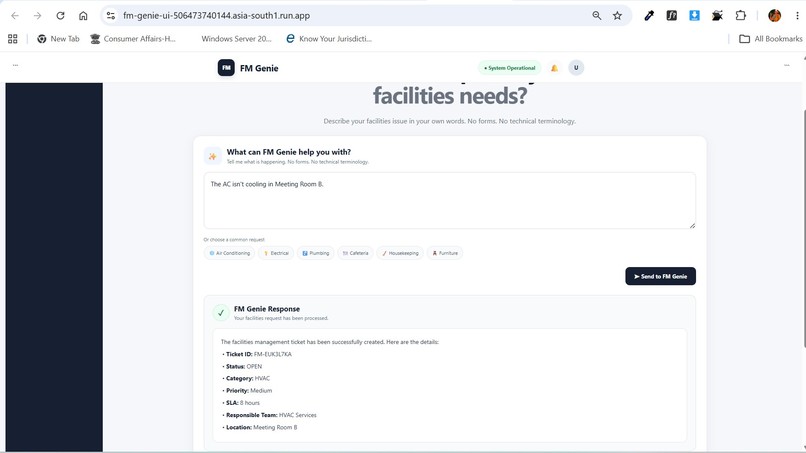Open the eyedropper color picker extension
The height and width of the screenshot is (453, 806).
click(x=649, y=15)
